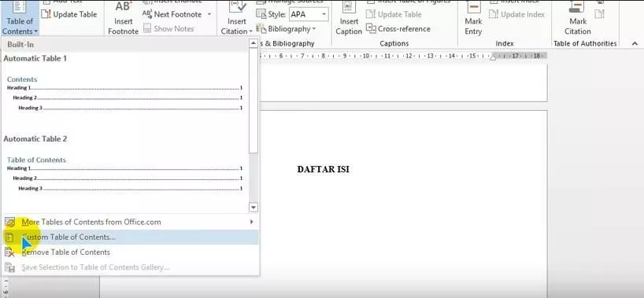
Task: Click the gallery scroll down arrow
Action: point(254,208)
